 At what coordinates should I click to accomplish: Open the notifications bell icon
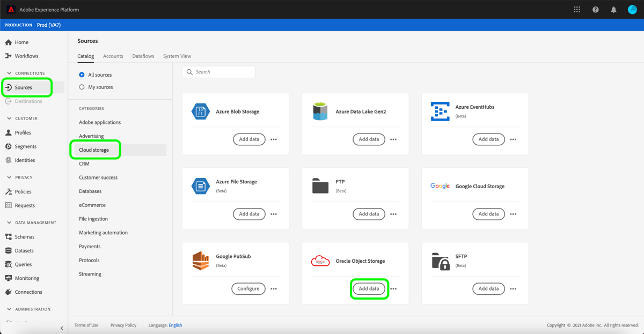tap(613, 10)
